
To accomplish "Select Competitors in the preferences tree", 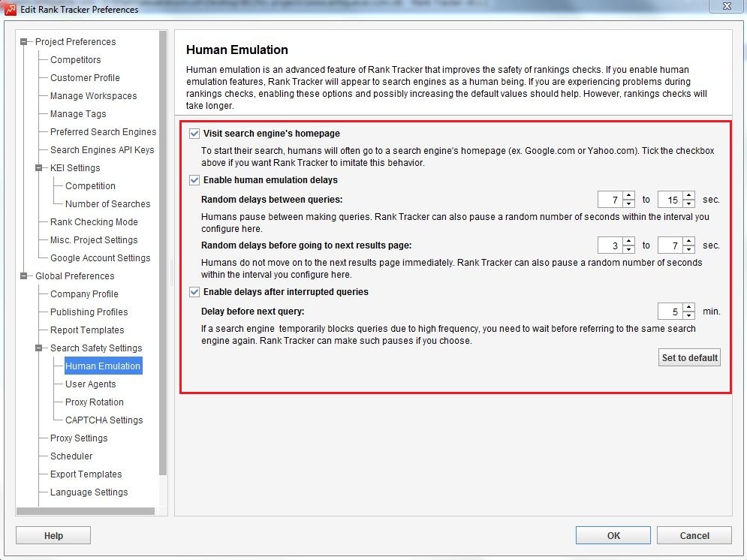I will point(76,60).
